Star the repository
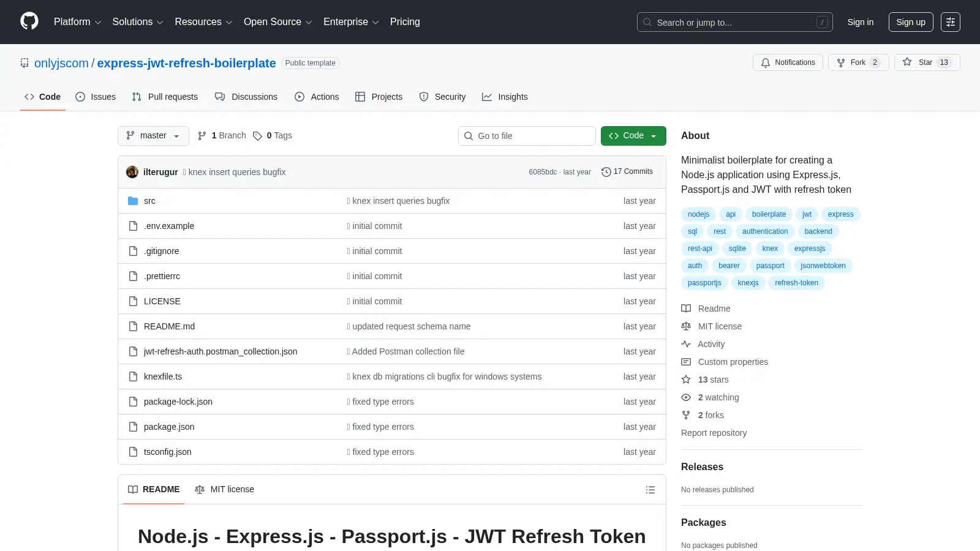The image size is (980, 551). click(927, 62)
